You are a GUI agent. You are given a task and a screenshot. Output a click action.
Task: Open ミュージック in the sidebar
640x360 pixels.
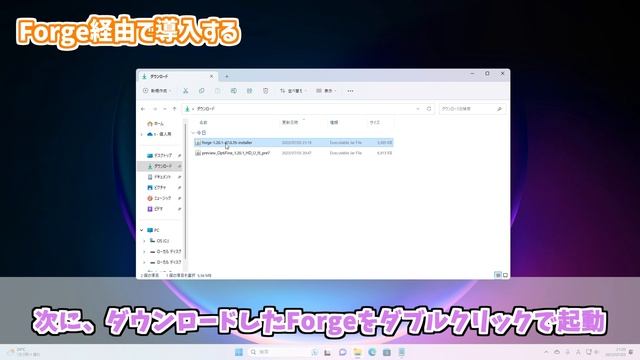pyautogui.click(x=160, y=198)
